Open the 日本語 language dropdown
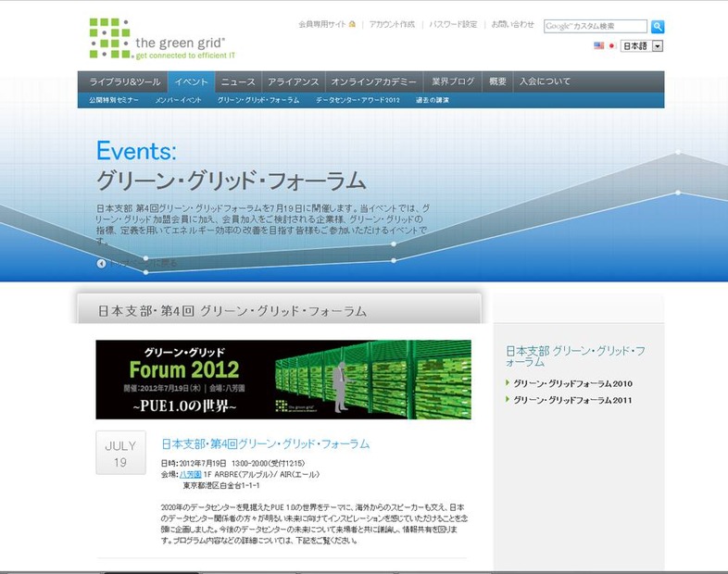 point(642,46)
